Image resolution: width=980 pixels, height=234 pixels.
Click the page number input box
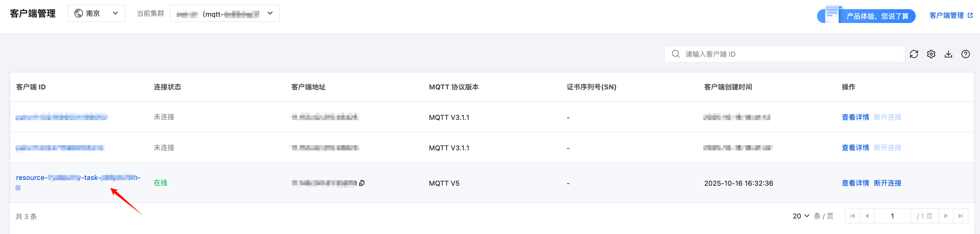pyautogui.click(x=892, y=216)
